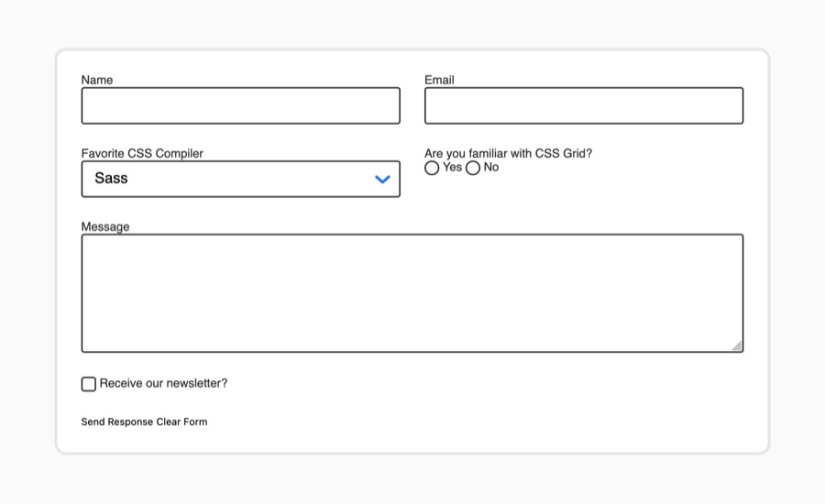The image size is (825, 504).
Task: Click the Name field label
Action: point(97,80)
